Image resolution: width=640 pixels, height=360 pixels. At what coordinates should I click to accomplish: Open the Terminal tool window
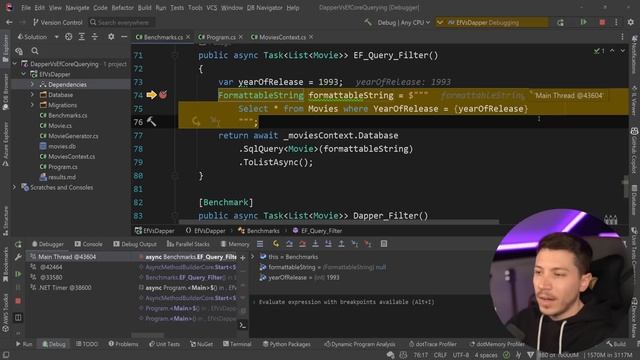(x=237, y=344)
